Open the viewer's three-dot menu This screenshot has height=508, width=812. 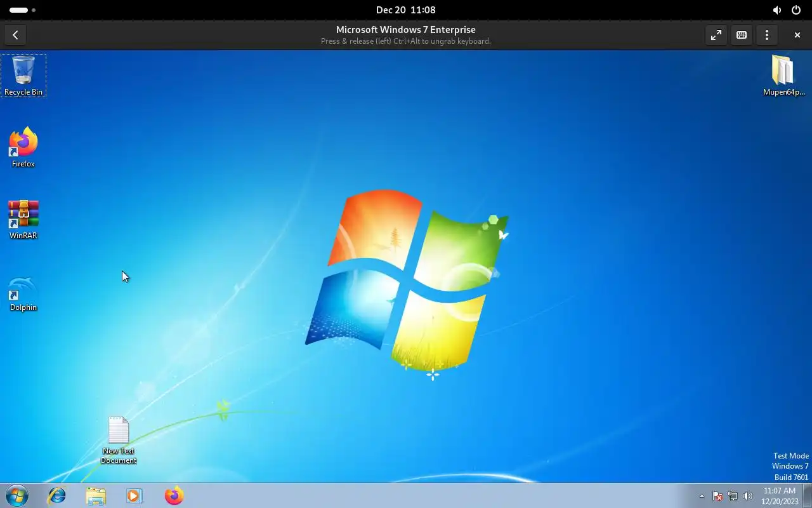click(x=767, y=35)
